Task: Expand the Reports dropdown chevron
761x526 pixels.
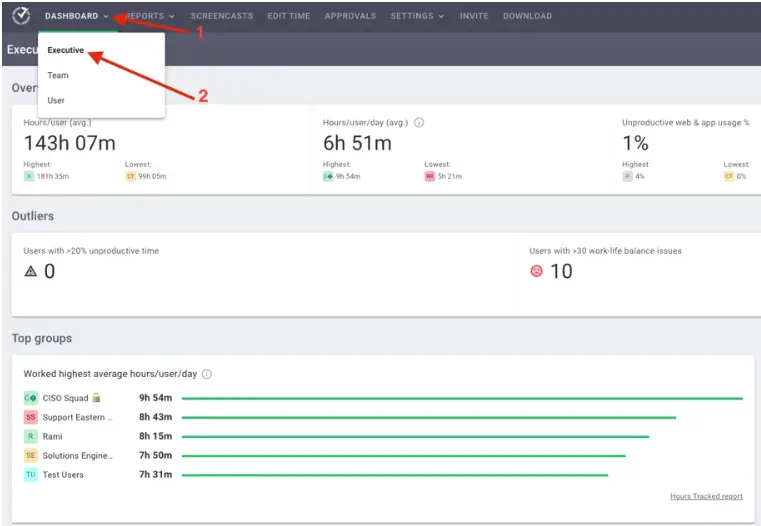Action: [x=172, y=16]
